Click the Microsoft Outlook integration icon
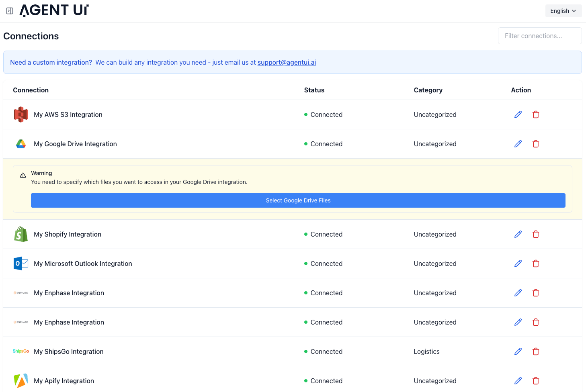Screen dimensions: 586x392 click(x=20, y=263)
